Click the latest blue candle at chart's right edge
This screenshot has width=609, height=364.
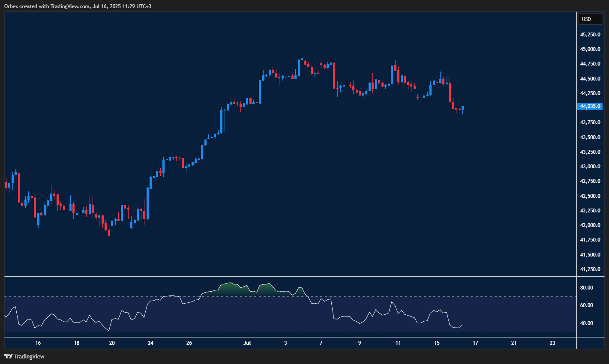coord(463,108)
